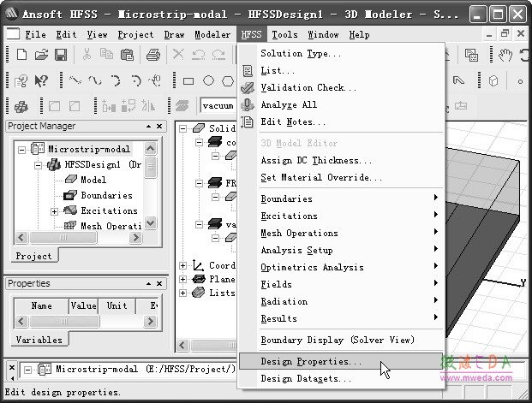
Task: Switch to the Variables tab
Action: tap(39, 340)
